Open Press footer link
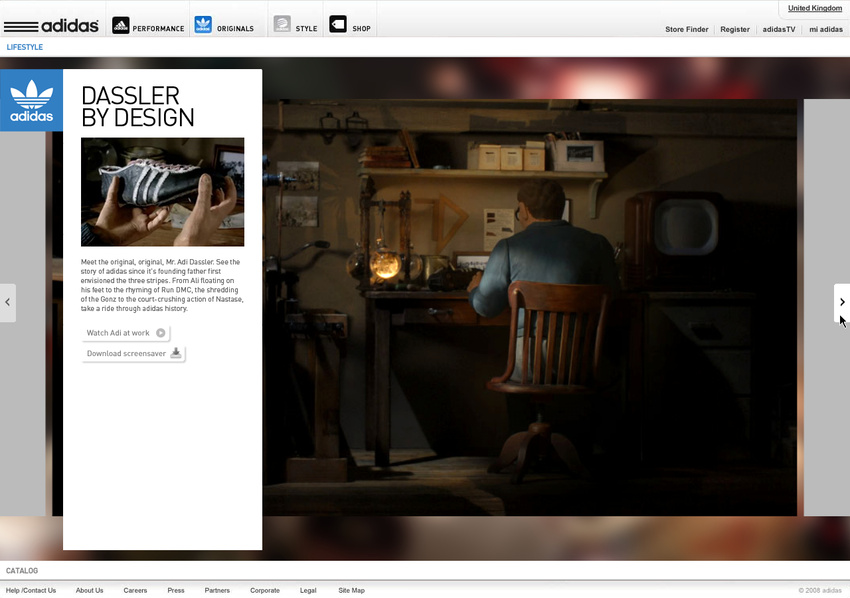Image resolution: width=850 pixels, height=598 pixels. click(x=176, y=590)
